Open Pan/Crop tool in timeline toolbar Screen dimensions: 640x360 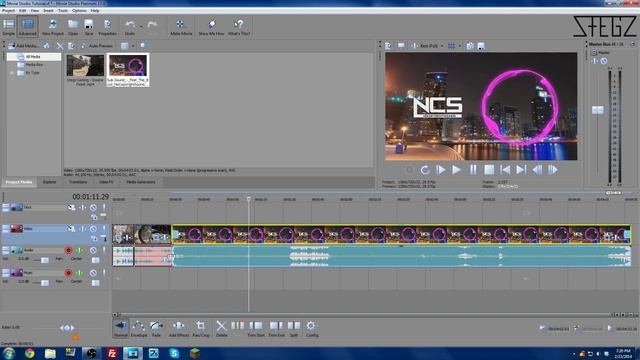tap(201, 329)
